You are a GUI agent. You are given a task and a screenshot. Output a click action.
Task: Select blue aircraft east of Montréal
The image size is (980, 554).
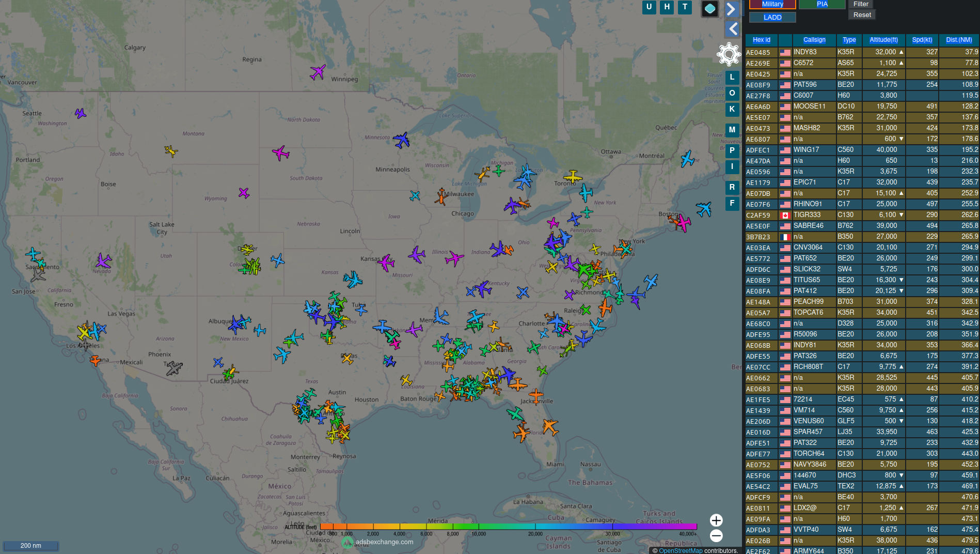click(x=687, y=159)
